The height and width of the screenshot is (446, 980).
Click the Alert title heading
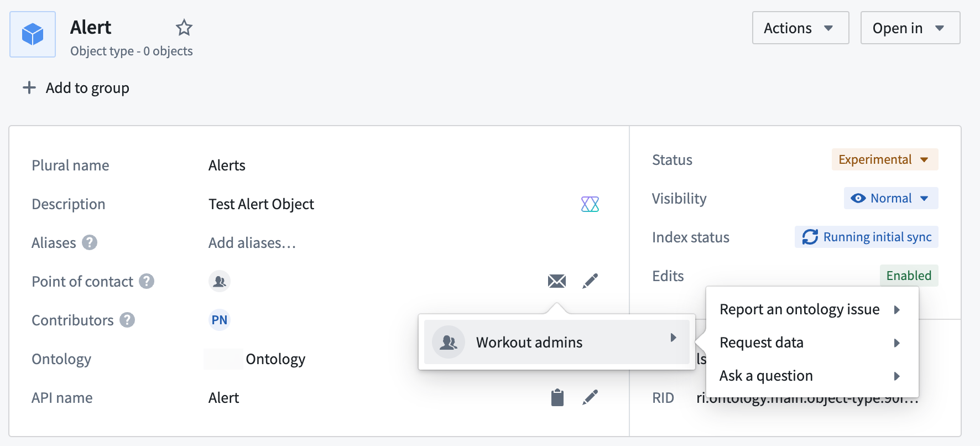91,27
